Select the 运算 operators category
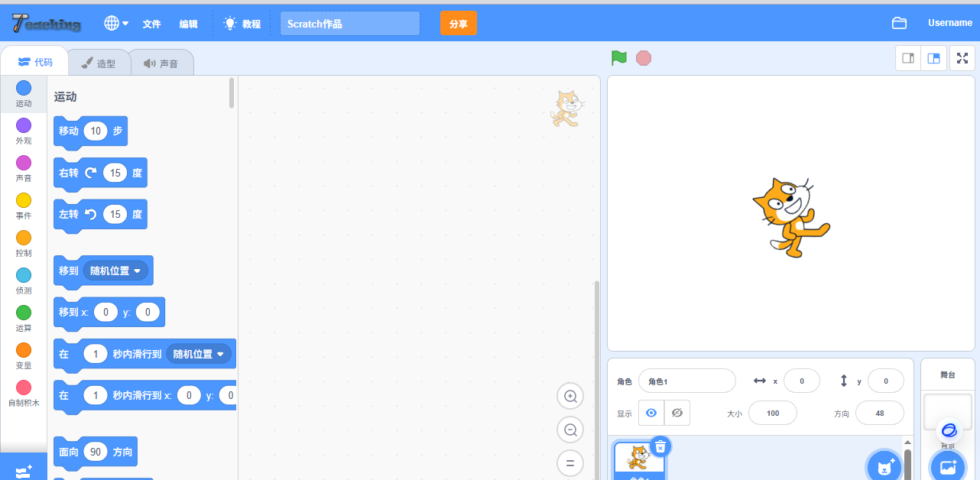 pyautogui.click(x=24, y=319)
